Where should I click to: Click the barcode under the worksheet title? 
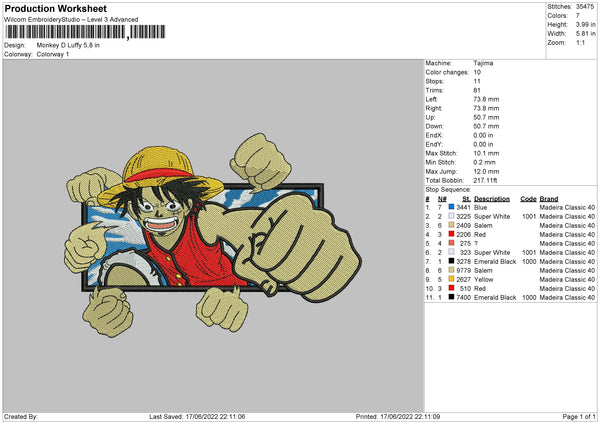coord(85,32)
